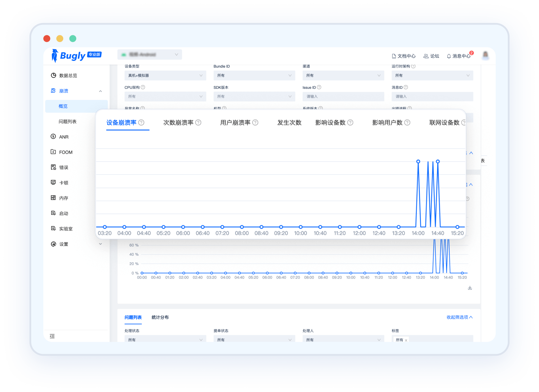The width and height of the screenshot is (539, 392).
Task: Click the Issue ID input field
Action: pos(343,96)
